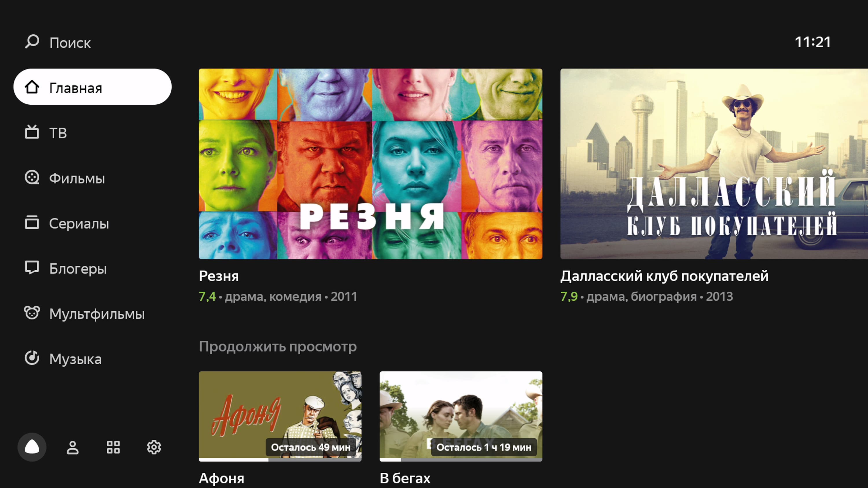Image resolution: width=868 pixels, height=488 pixels.
Task: Click the Резня title link
Action: 219,276
